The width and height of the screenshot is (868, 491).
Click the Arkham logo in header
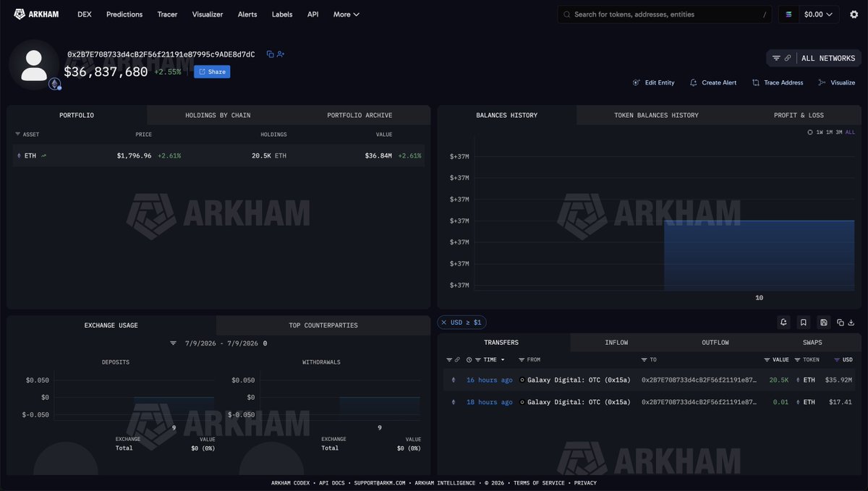[36, 14]
